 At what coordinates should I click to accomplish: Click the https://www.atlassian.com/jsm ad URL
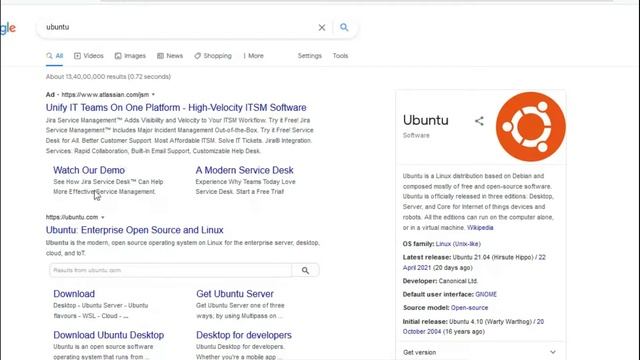coord(105,95)
